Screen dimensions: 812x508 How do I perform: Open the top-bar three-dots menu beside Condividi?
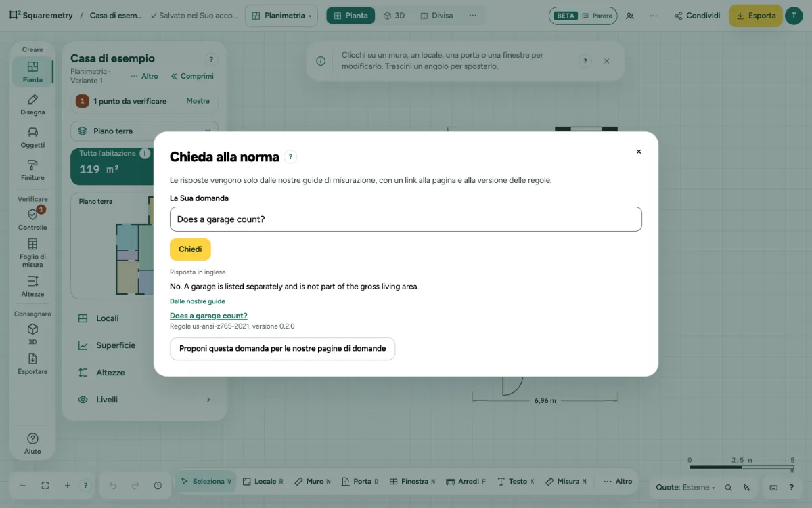pos(653,16)
